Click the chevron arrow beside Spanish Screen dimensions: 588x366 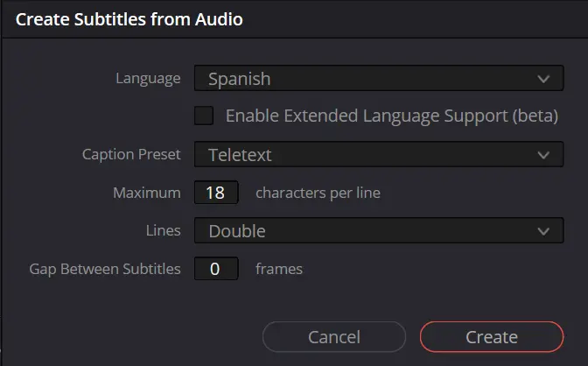coord(543,79)
